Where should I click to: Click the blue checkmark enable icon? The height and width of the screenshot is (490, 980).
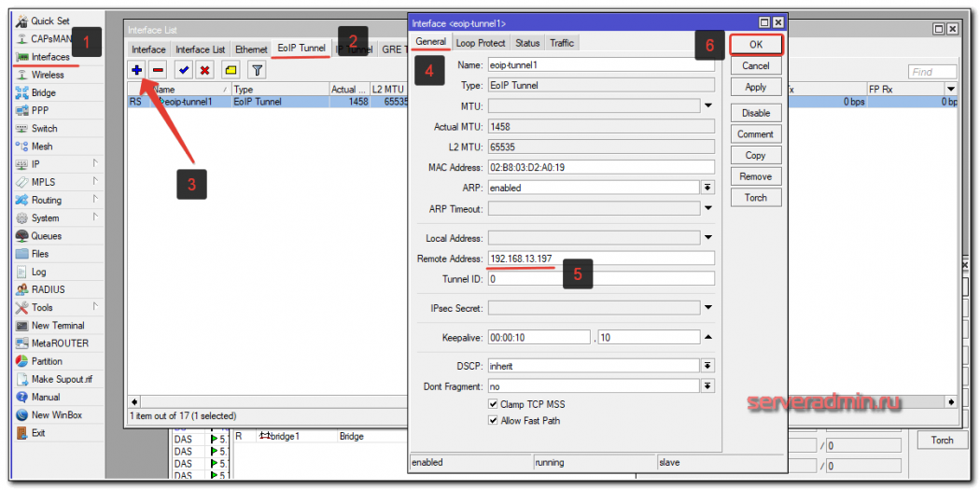coord(185,70)
